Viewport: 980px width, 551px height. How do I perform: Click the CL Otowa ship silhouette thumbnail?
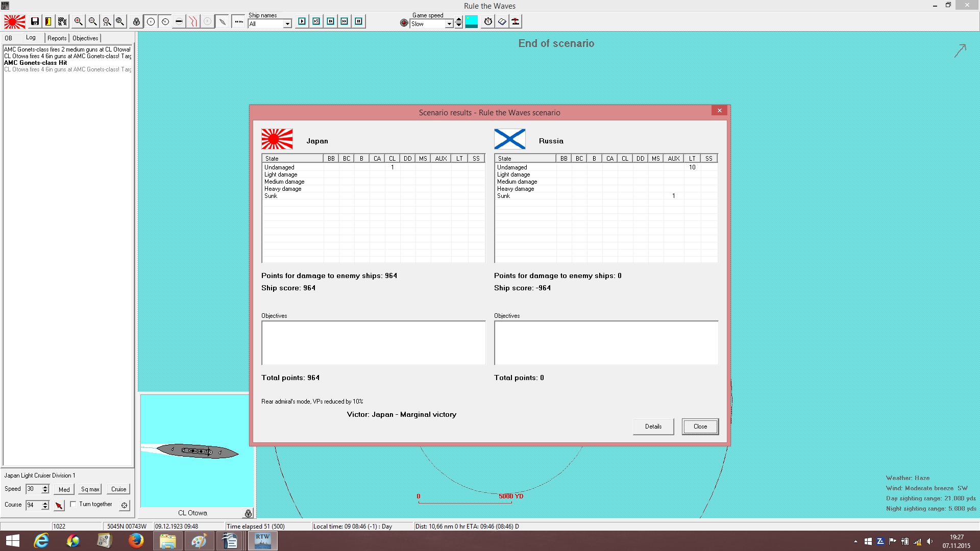pos(197,451)
